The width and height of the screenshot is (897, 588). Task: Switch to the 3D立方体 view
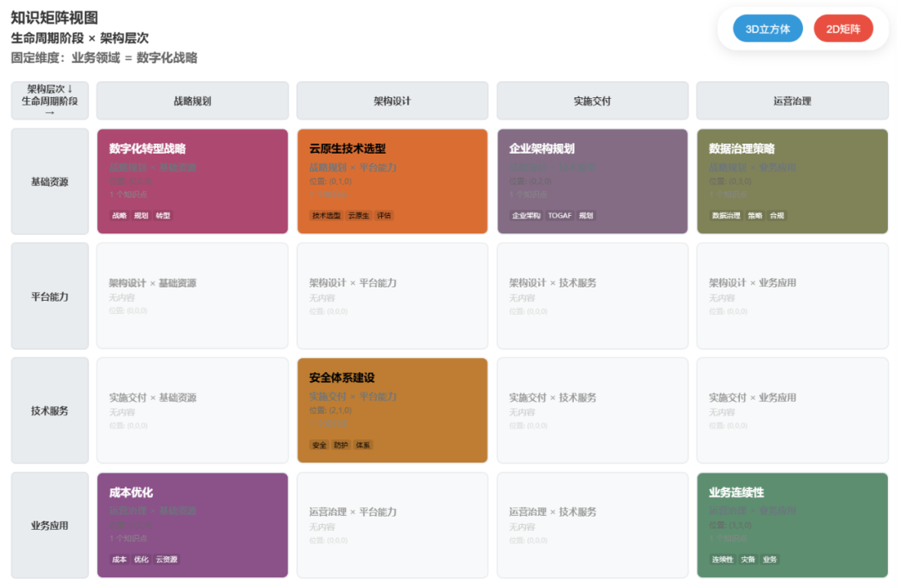(767, 29)
